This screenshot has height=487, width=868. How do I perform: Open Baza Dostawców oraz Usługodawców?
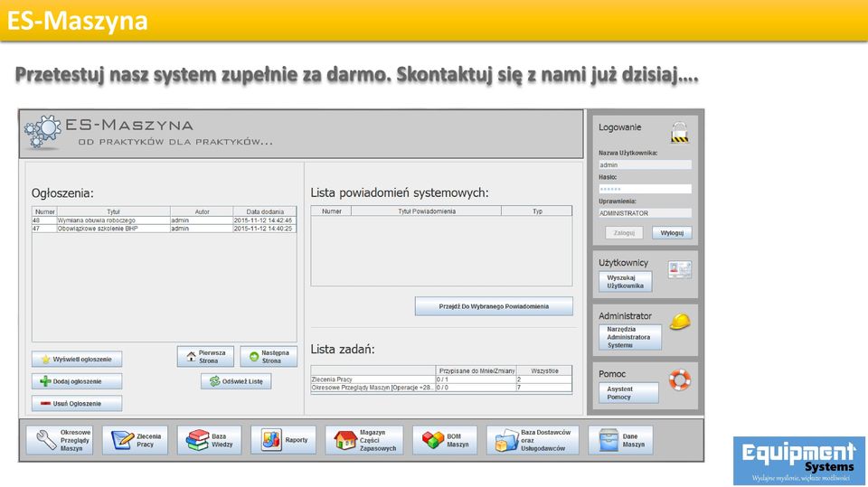[533, 441]
